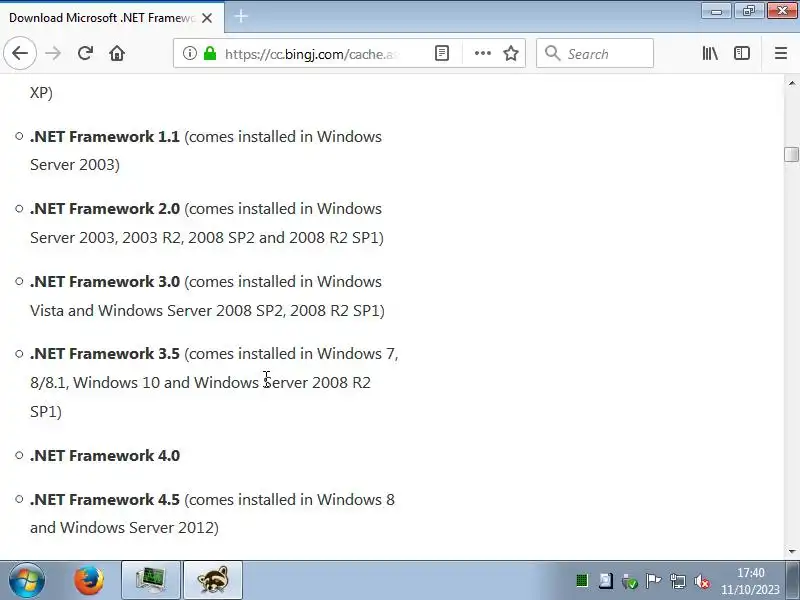Go back to the previous page

[x=20, y=53]
